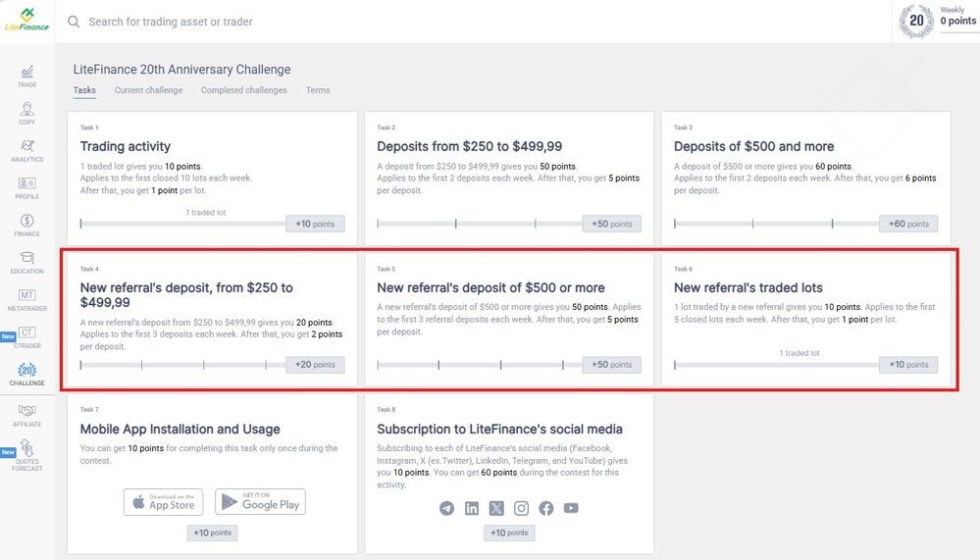Open the LiteFinance logo home link

pyautogui.click(x=26, y=20)
